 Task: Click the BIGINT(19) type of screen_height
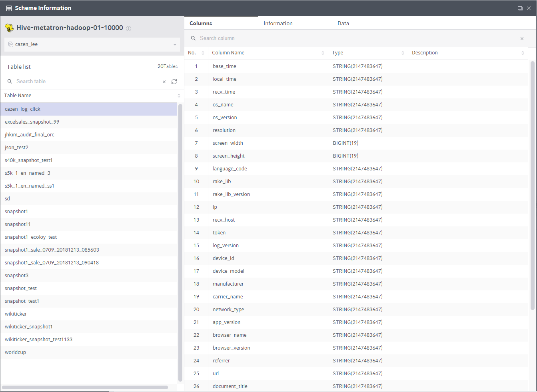(x=345, y=156)
